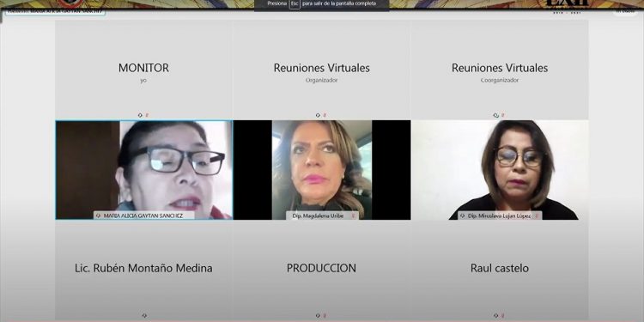This screenshot has width=644, height=322.
Task: Click connection status icon under PRODUCCION
Action: click(318, 316)
